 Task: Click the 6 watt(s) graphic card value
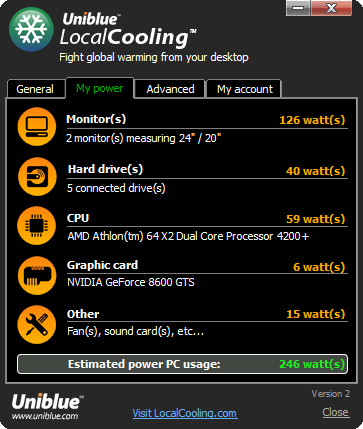319,267
